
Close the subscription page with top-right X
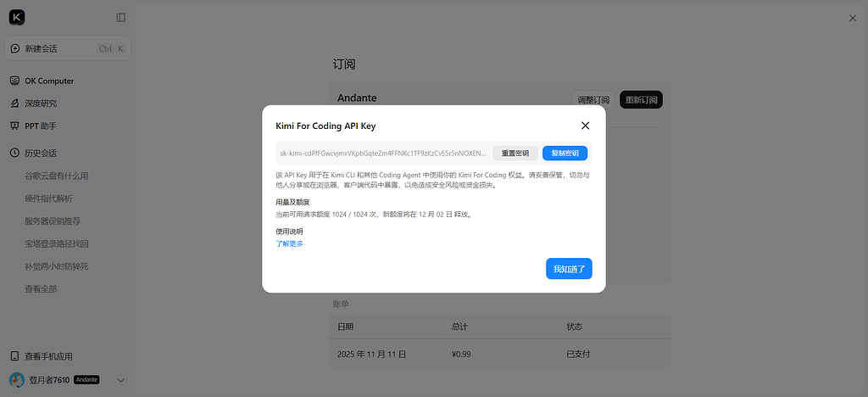click(x=853, y=19)
